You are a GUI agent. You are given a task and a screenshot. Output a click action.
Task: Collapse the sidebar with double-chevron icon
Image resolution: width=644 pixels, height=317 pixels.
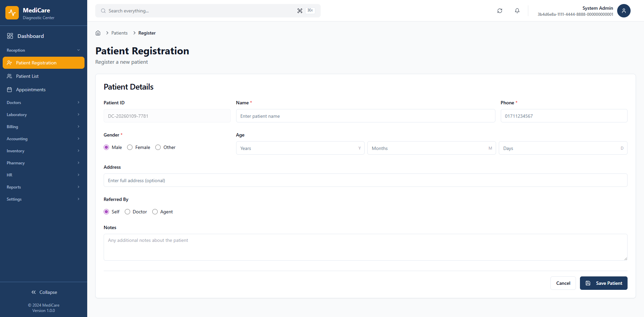[34, 292]
